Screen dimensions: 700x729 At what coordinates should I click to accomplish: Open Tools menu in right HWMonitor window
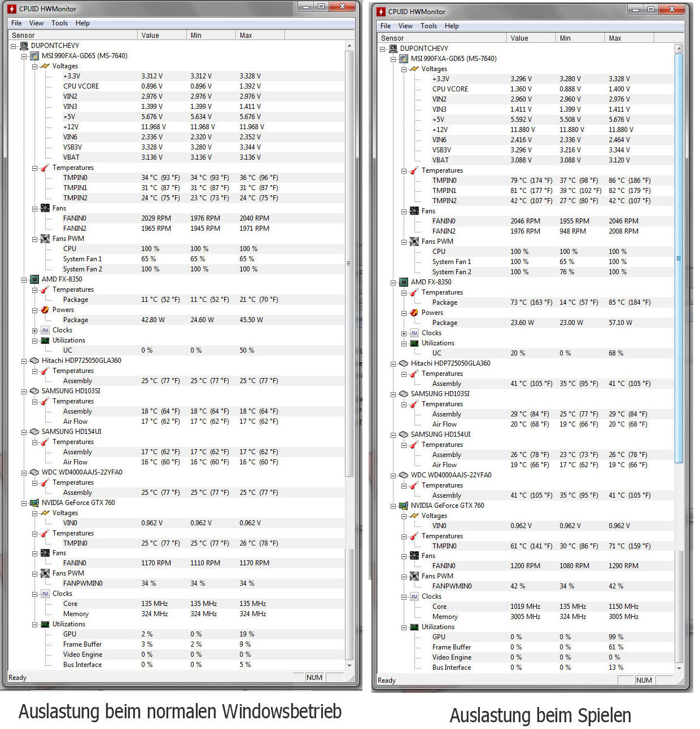tap(428, 26)
